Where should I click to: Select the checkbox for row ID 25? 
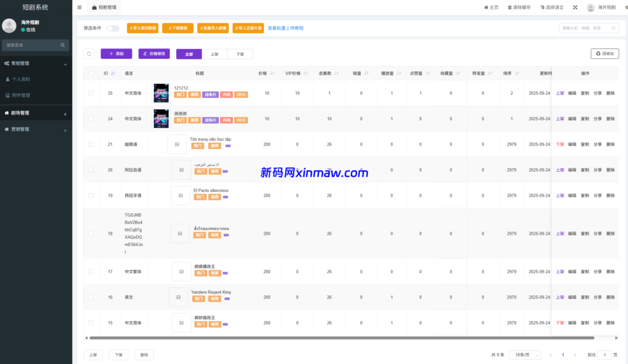pyautogui.click(x=91, y=93)
